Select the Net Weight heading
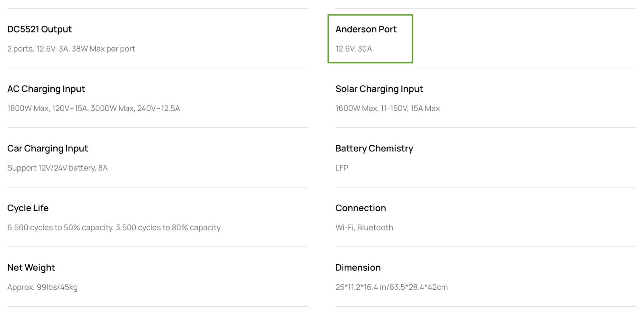644x313 pixels. [31, 268]
